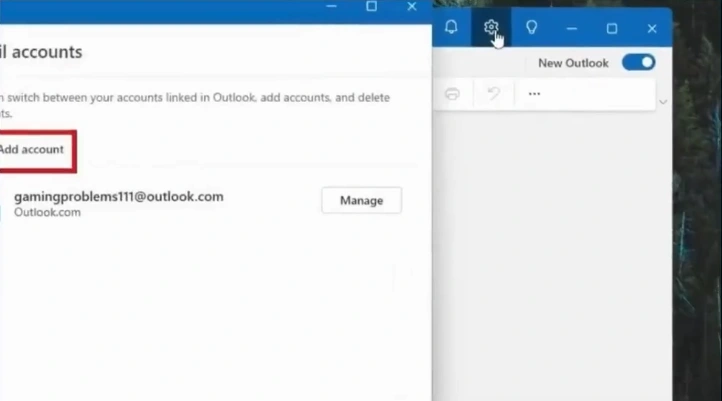Expand the ribbon chevron below the toolbar

pyautogui.click(x=663, y=102)
